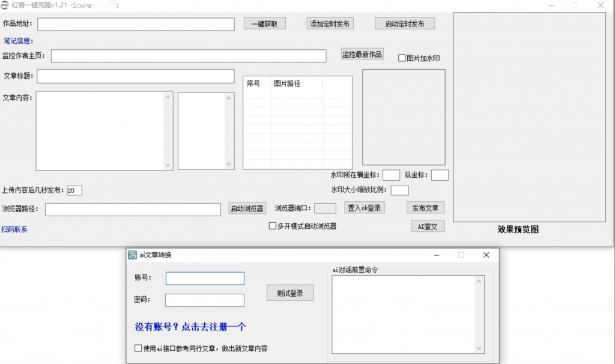
Task: Select the 图片路径 column header
Action: point(297,83)
